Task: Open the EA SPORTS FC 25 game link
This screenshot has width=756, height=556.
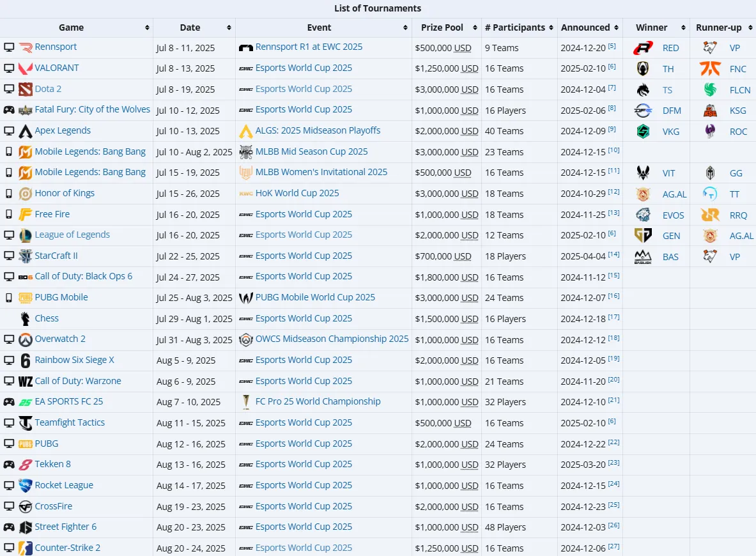Action: (x=68, y=401)
